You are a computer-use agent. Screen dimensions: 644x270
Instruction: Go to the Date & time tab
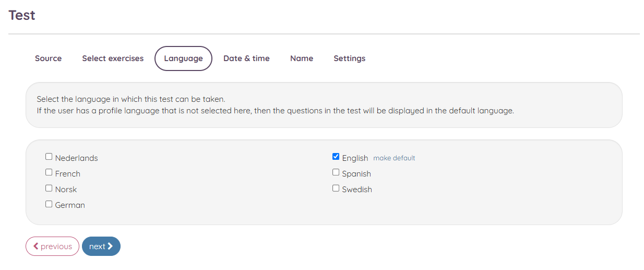(246, 58)
